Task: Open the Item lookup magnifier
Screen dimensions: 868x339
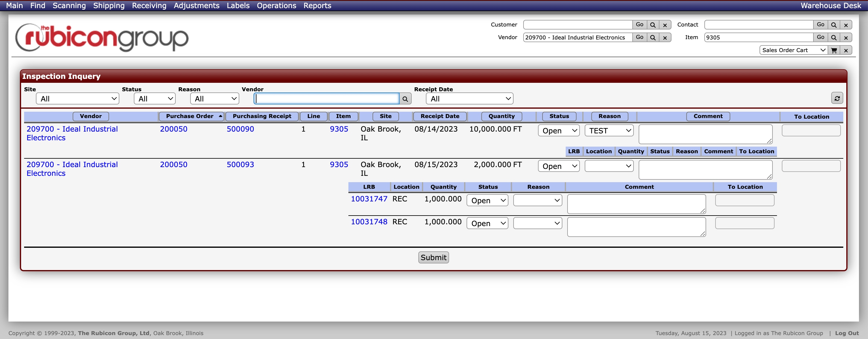Action: pos(834,37)
